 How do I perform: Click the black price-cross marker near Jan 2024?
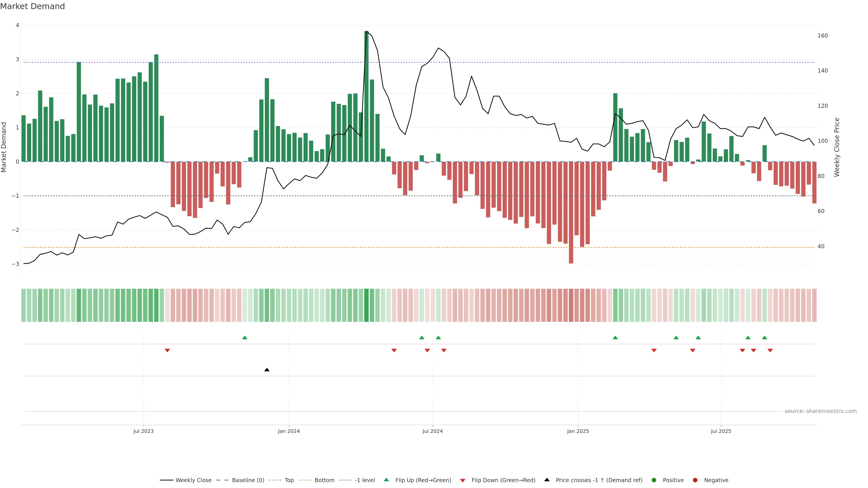coord(267,370)
